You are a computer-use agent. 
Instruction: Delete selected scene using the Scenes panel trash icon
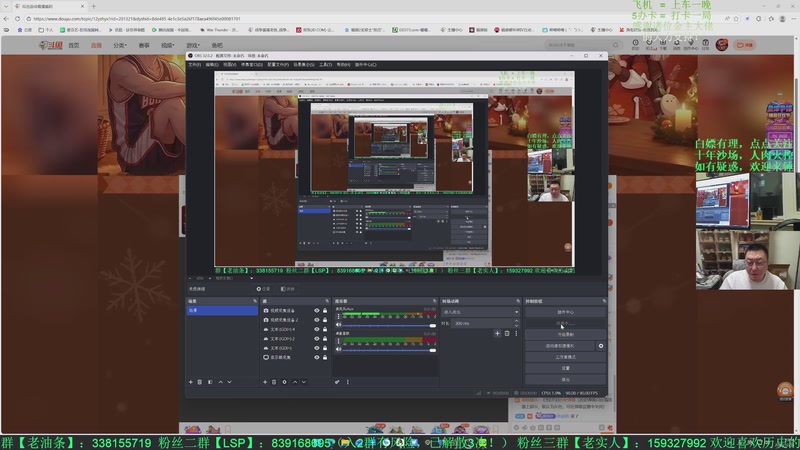(x=199, y=382)
